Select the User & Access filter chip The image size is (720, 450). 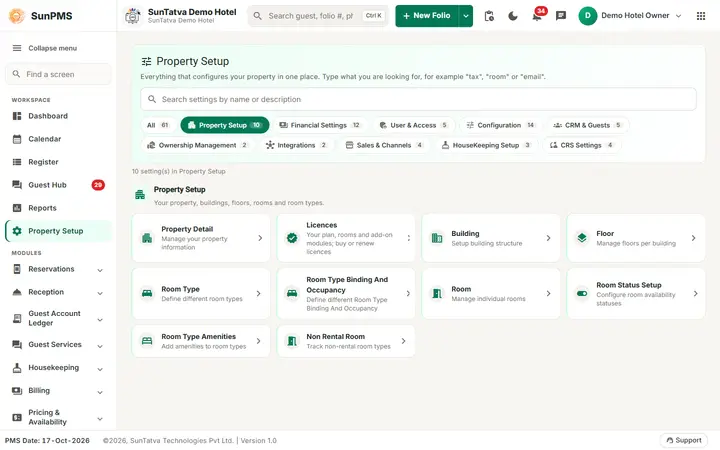point(413,125)
